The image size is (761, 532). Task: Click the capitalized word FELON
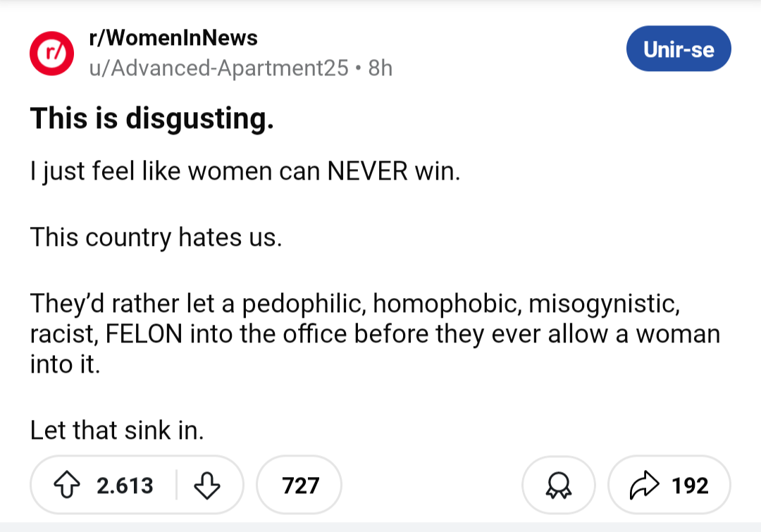tap(145, 334)
